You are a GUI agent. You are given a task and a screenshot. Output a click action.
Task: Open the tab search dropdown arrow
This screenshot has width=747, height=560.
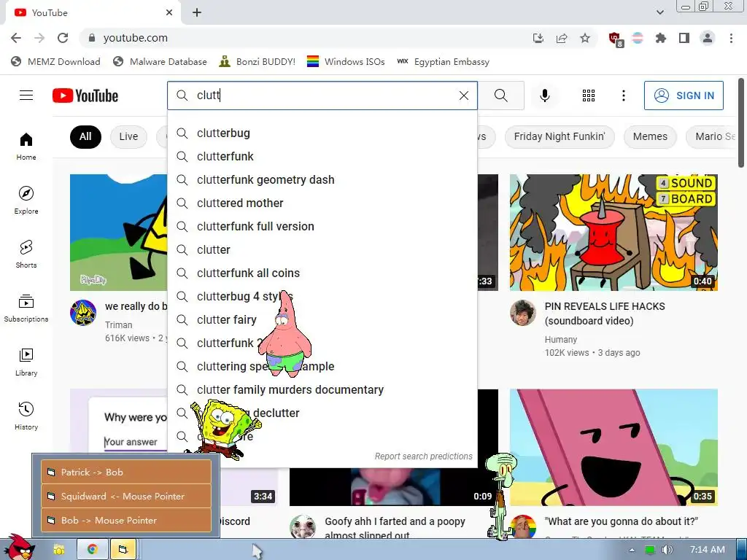659,12
